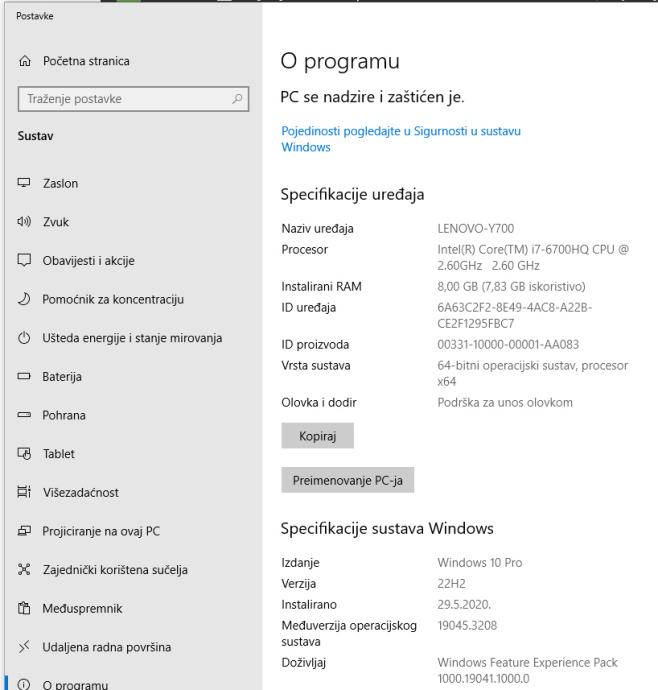The image size is (658, 690).
Task: Click Podrška za unos olovkom text
Action: (x=505, y=403)
